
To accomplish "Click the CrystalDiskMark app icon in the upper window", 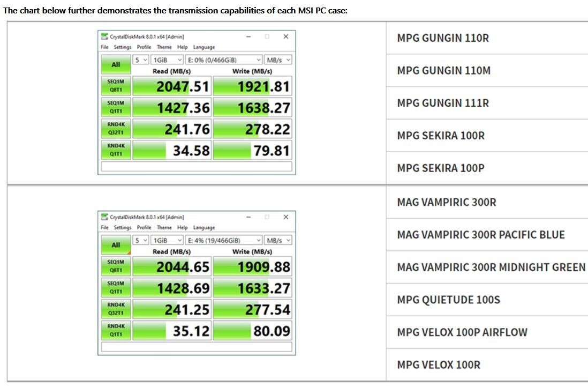I will pos(104,36).
